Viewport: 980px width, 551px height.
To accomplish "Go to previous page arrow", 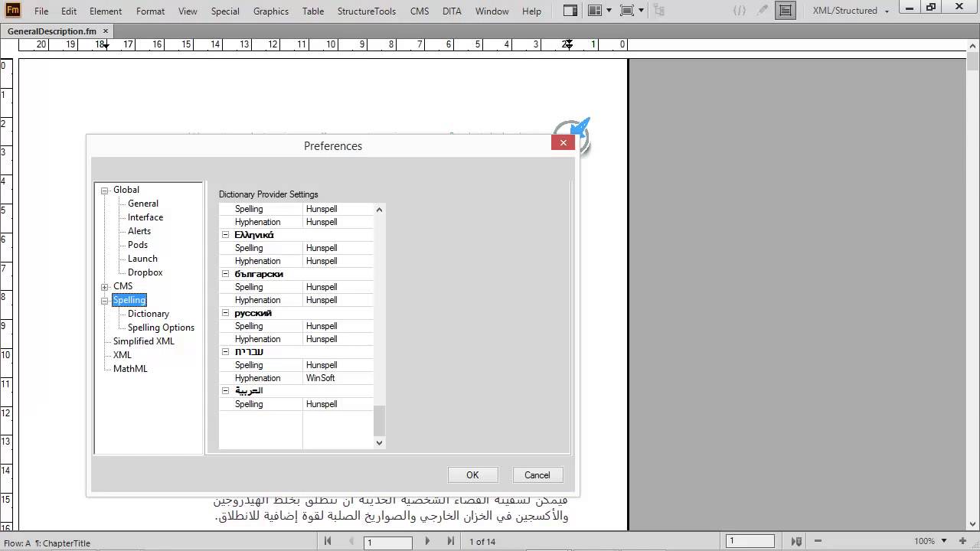I will point(351,541).
